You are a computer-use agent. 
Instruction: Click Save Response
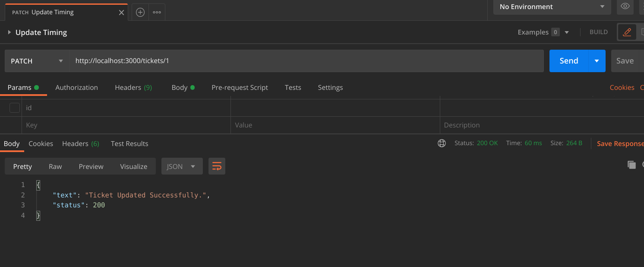[620, 143]
